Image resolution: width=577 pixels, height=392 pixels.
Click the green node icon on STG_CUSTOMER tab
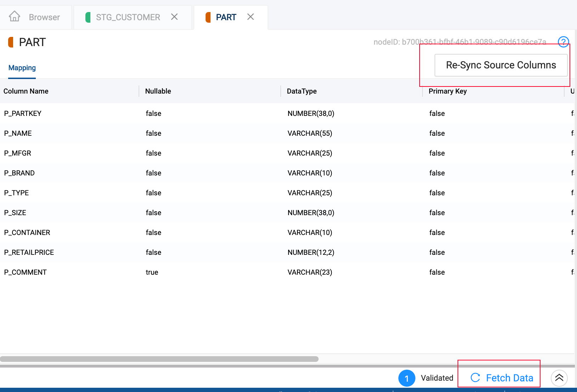88,17
